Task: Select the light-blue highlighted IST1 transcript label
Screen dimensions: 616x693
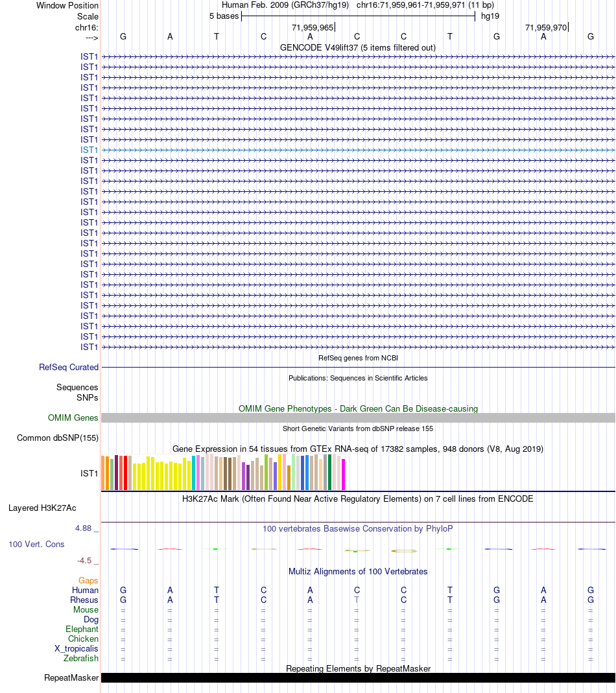Action: [x=89, y=150]
